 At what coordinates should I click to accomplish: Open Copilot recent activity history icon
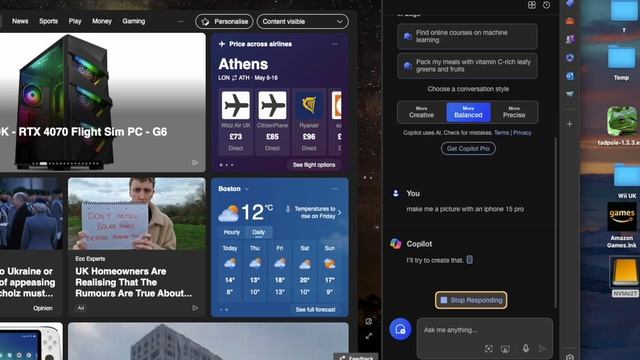point(546,5)
